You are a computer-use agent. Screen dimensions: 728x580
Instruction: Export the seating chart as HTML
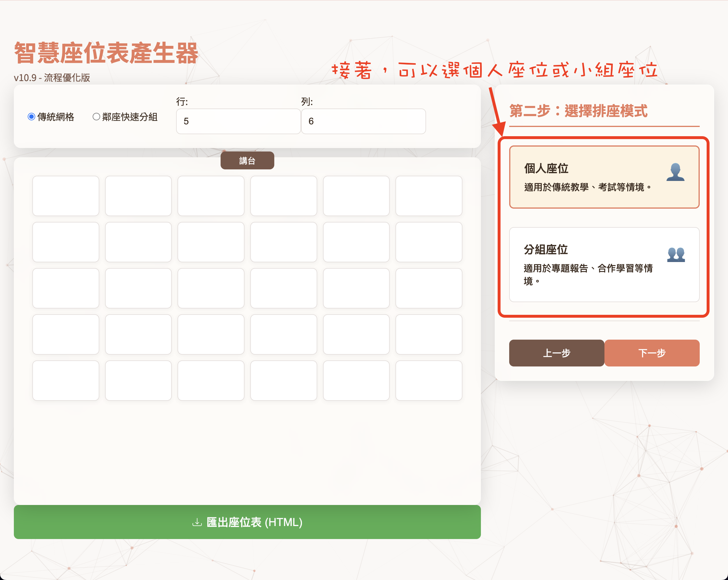247,522
